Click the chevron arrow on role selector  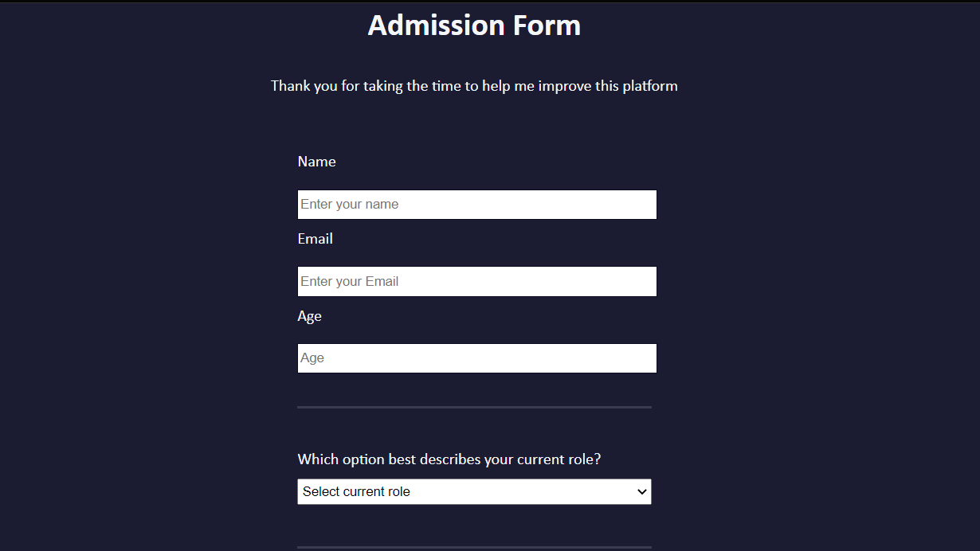642,492
